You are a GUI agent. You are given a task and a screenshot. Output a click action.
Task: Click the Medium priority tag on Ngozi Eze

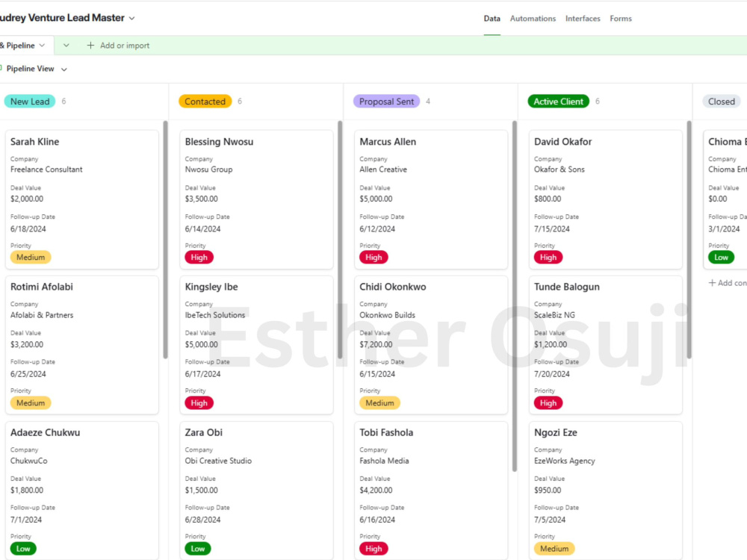click(x=554, y=549)
